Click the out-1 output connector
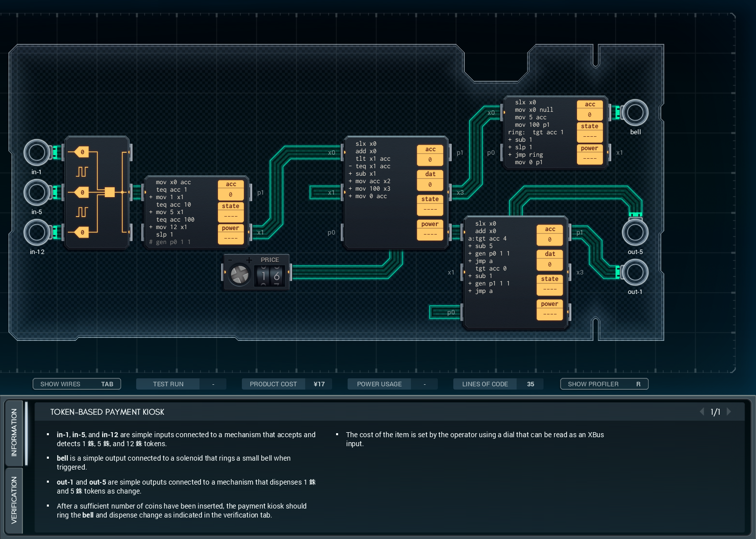The height and width of the screenshot is (539, 756). 635,272
